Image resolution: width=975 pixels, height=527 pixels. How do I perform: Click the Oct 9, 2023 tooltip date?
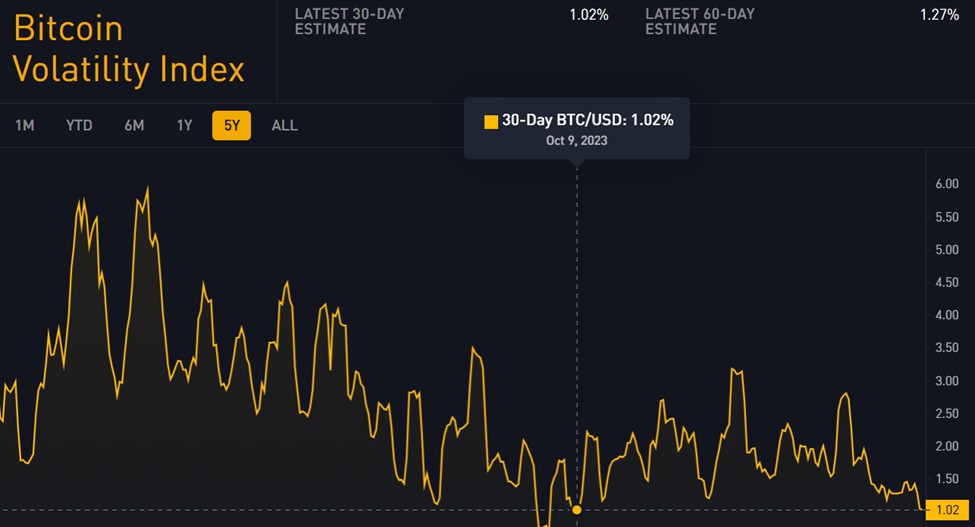coord(576,140)
